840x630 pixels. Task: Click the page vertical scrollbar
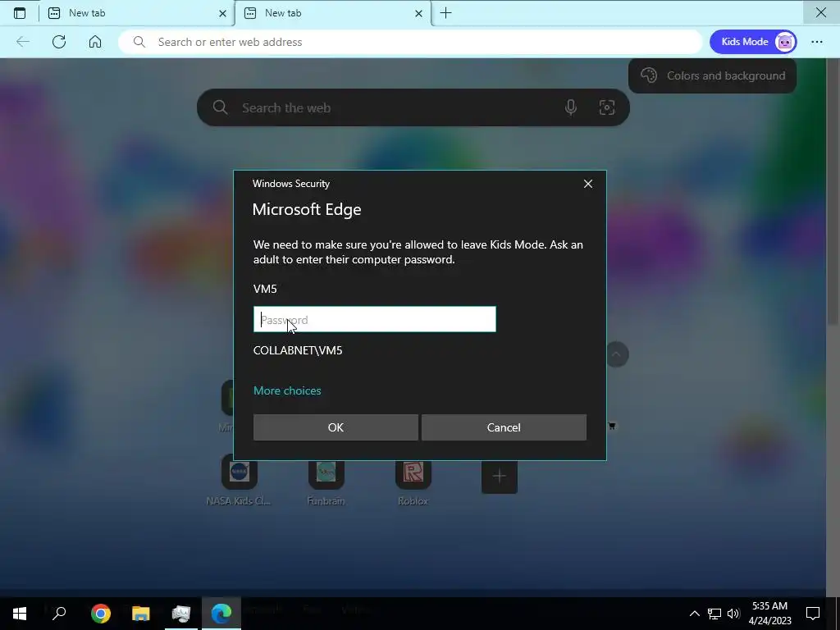[x=833, y=193]
